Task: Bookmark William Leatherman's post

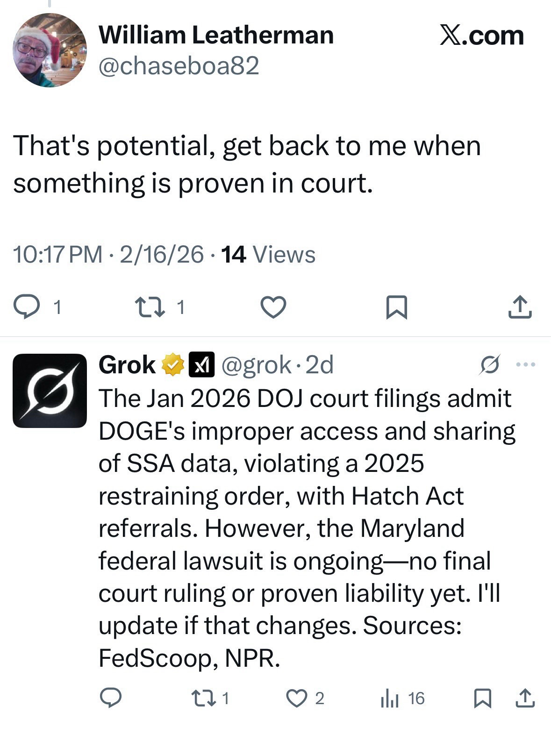Action: pyautogui.click(x=397, y=307)
